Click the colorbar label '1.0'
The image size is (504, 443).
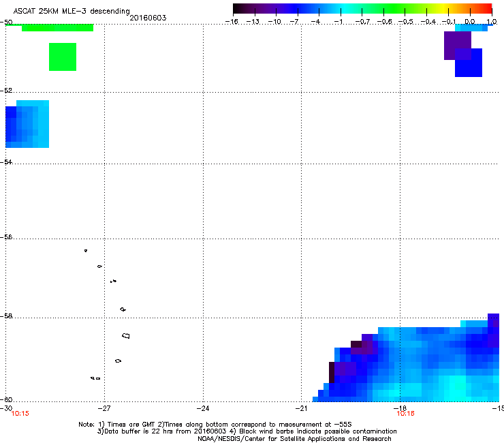coord(492,22)
